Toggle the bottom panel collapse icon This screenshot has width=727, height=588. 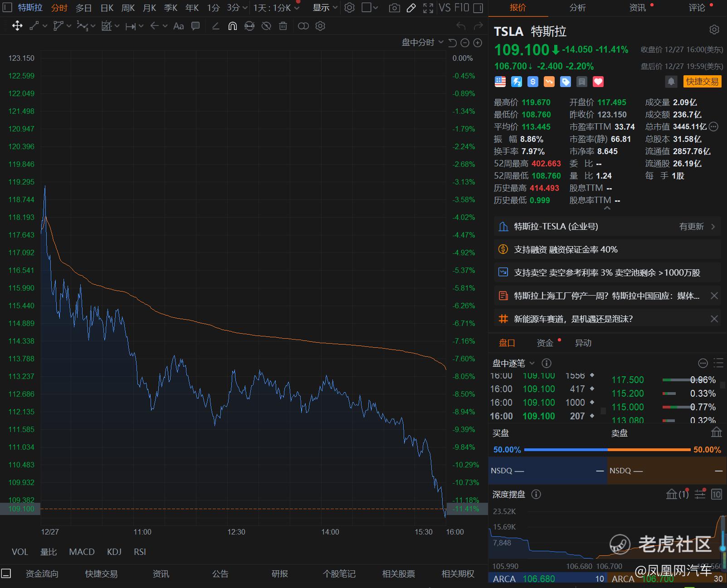(6, 573)
